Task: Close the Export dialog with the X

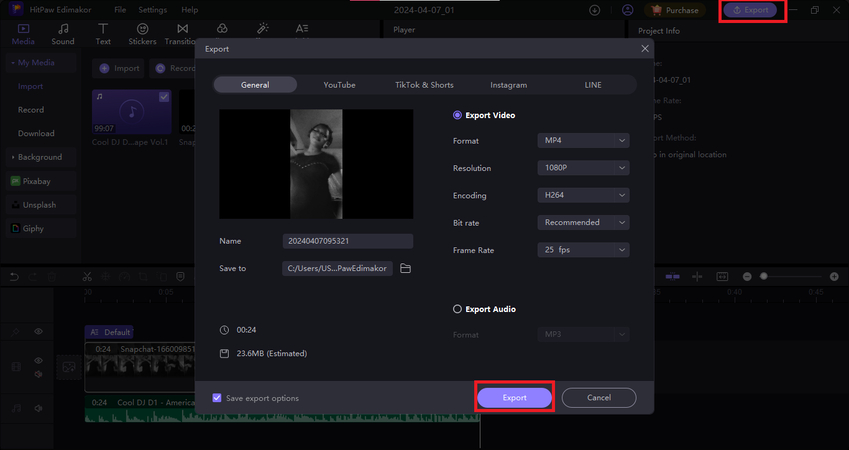Action: [x=644, y=49]
